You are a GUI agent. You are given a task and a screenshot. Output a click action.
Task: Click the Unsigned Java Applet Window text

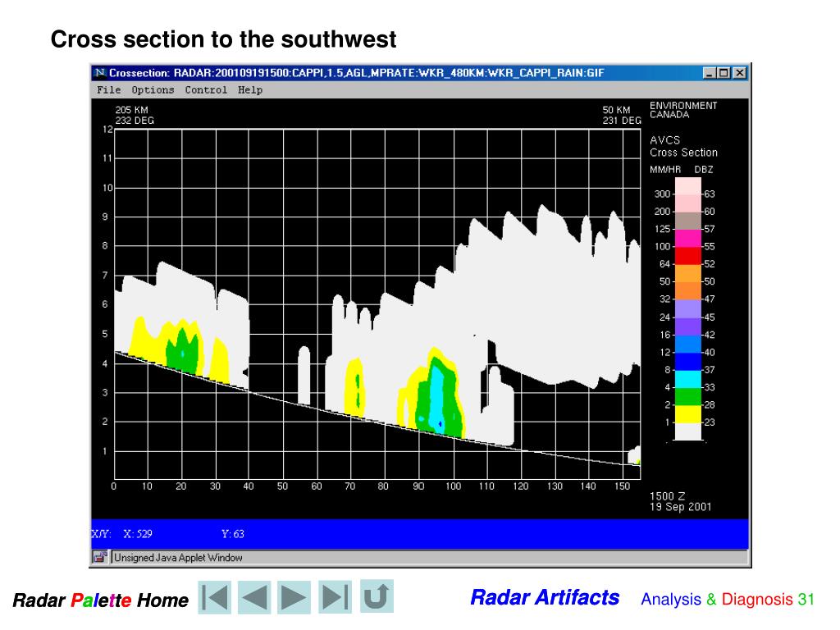click(x=178, y=558)
